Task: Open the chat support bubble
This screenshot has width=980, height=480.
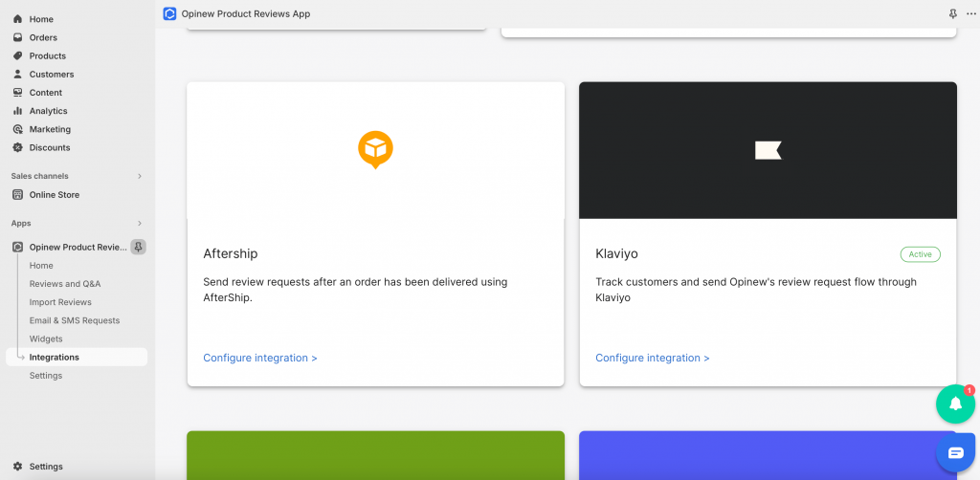Action: tap(956, 453)
